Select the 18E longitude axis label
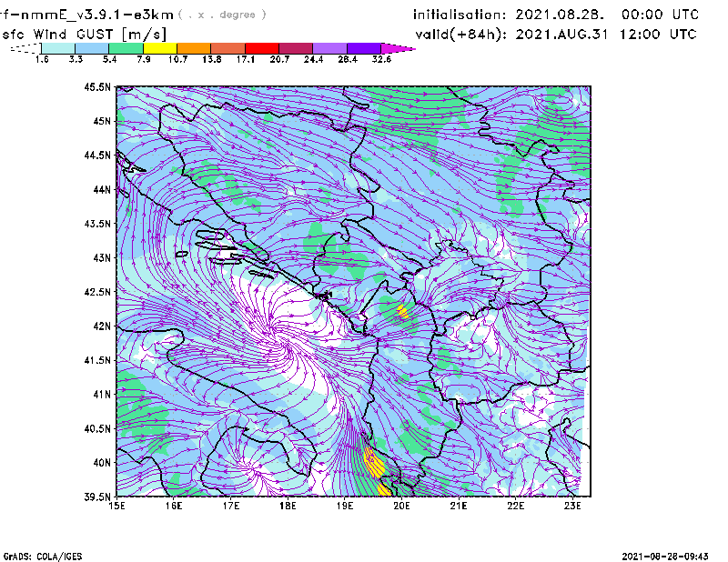Viewport: 728px width, 562px height. (288, 506)
